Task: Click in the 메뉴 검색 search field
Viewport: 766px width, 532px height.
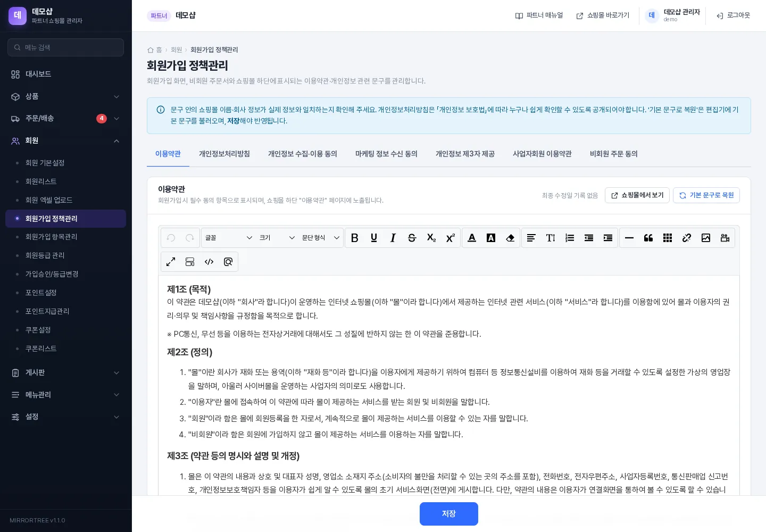Action: coord(65,47)
